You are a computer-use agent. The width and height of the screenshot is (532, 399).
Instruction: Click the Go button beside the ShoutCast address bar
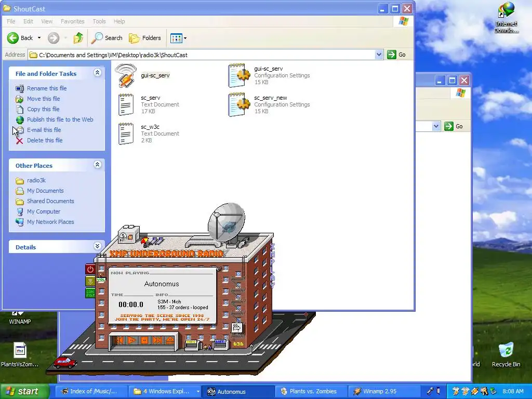click(x=396, y=55)
